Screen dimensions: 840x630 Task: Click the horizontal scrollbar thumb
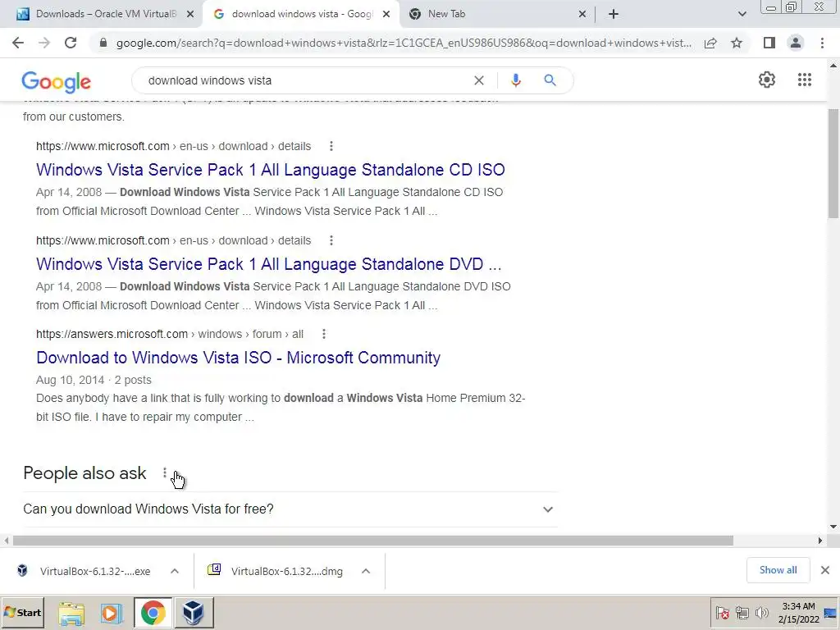pyautogui.click(x=373, y=541)
